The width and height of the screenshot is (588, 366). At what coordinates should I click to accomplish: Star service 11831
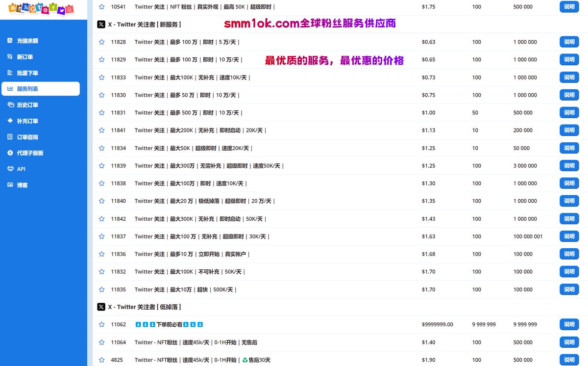tap(101, 113)
